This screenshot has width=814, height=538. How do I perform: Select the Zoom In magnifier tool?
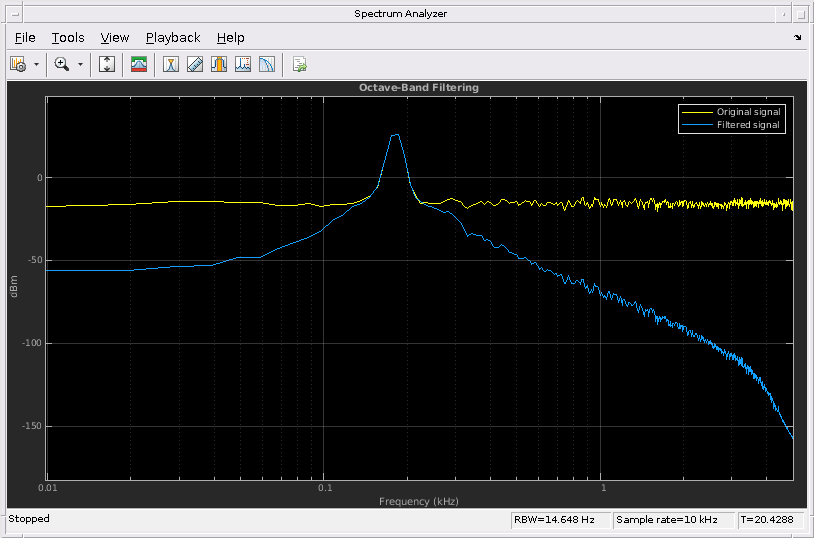pyautogui.click(x=61, y=64)
